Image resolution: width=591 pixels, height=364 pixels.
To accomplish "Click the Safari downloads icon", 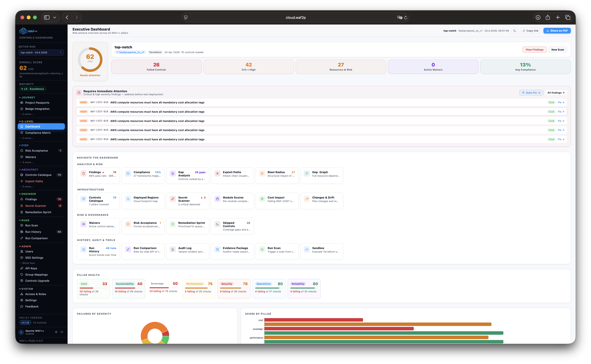I will 538,17.
